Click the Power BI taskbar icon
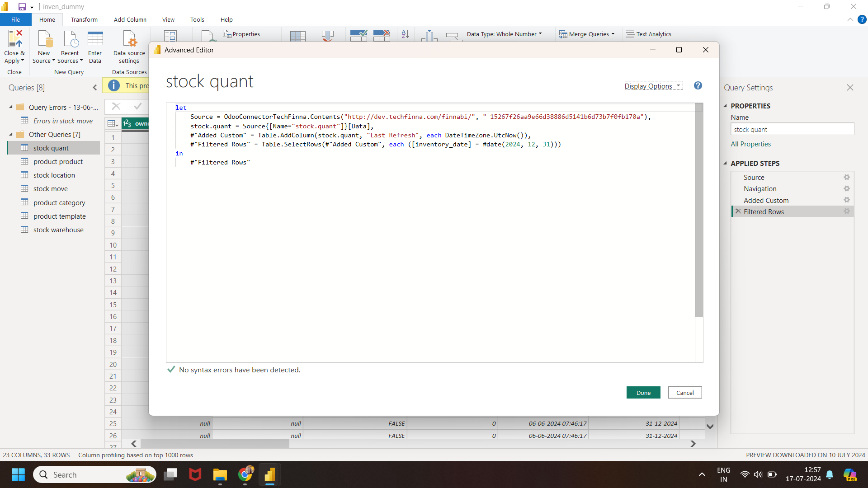868x488 pixels. (270, 474)
